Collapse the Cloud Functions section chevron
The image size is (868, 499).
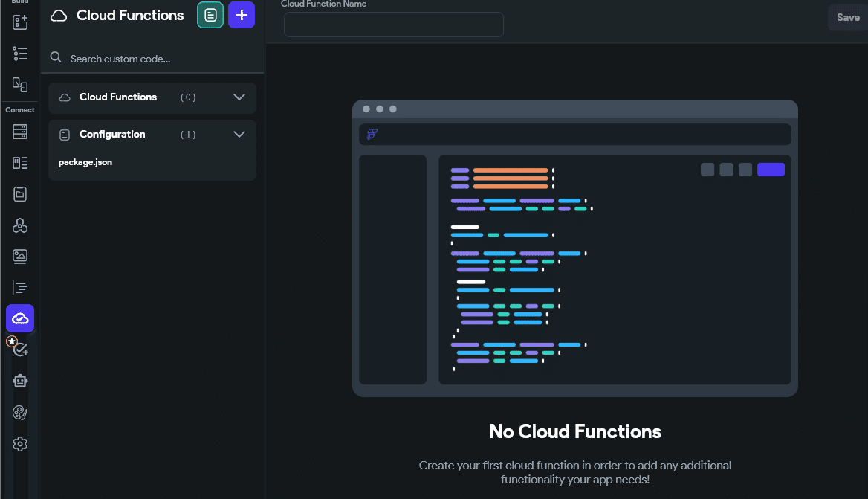point(239,97)
